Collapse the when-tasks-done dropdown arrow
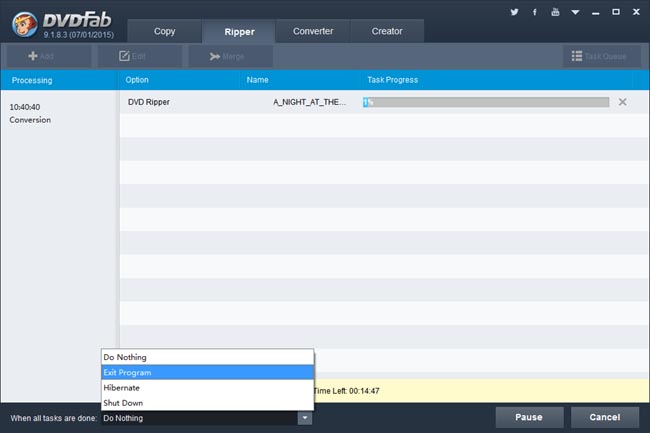 305,418
